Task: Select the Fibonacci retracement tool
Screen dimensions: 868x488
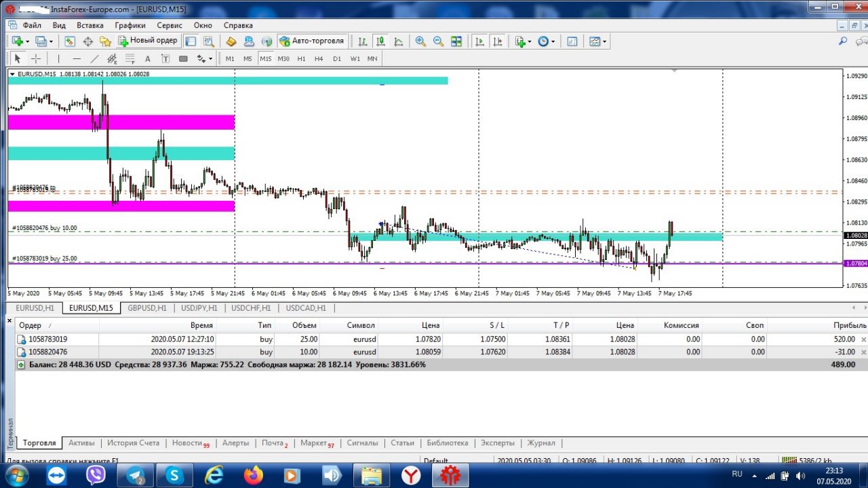Action: (x=130, y=59)
